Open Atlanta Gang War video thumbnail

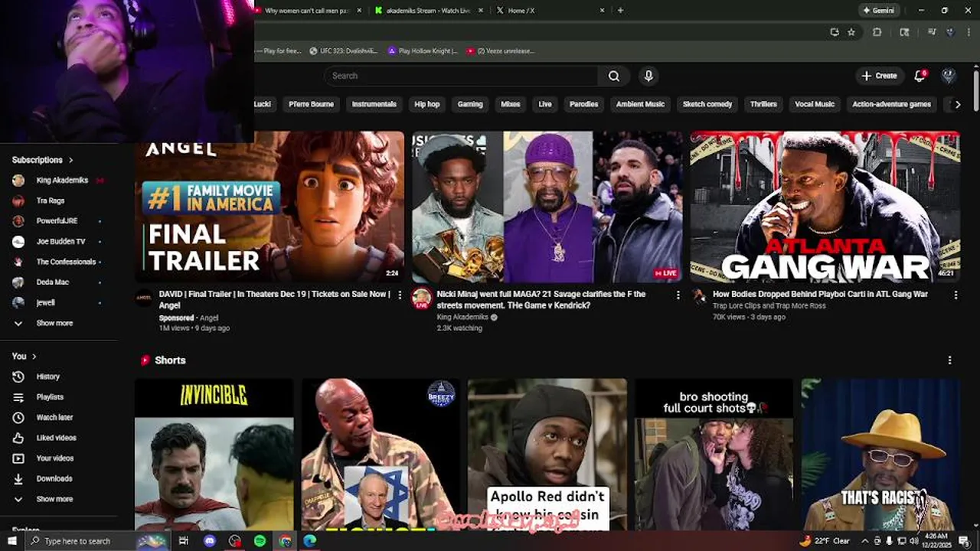click(825, 207)
